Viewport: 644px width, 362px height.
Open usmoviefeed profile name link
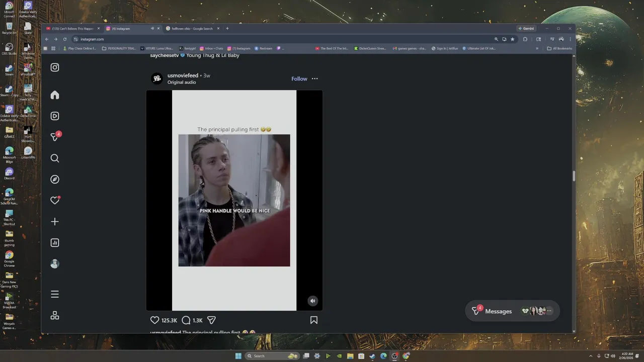click(183, 75)
